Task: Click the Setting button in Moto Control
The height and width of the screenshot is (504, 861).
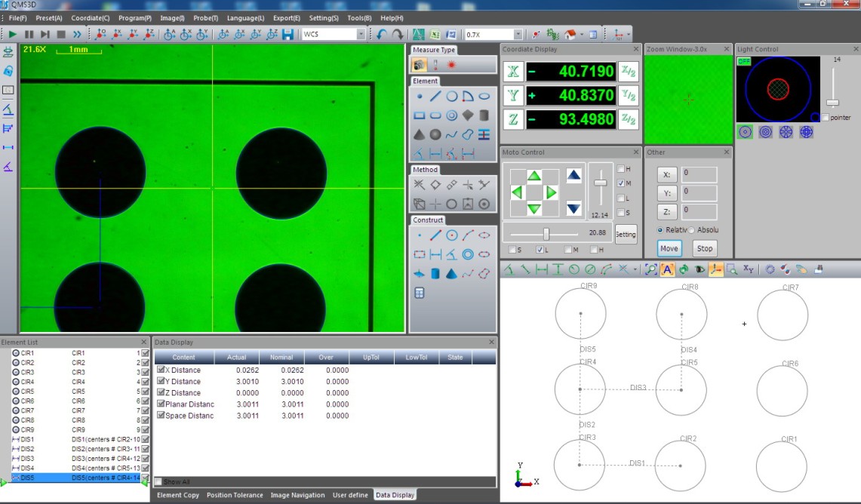Action: (626, 235)
